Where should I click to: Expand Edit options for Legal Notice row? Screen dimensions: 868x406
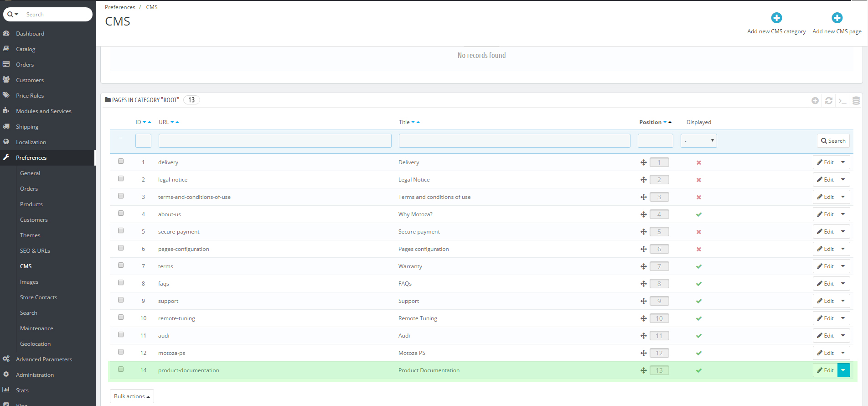click(843, 180)
